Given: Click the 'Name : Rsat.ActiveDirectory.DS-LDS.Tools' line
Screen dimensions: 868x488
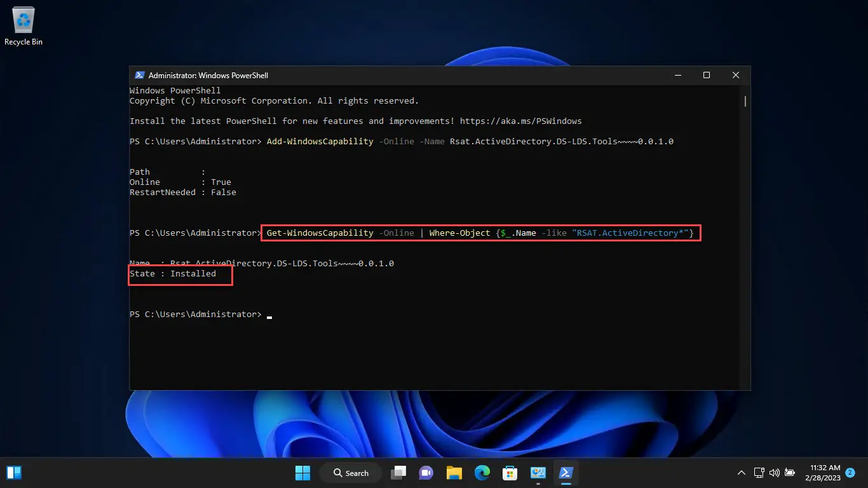Looking at the screenshot, I should pyautogui.click(x=262, y=263).
